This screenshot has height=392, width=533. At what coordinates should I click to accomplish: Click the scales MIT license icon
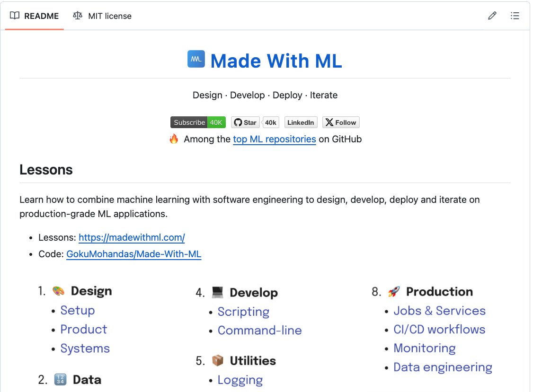pyautogui.click(x=78, y=16)
